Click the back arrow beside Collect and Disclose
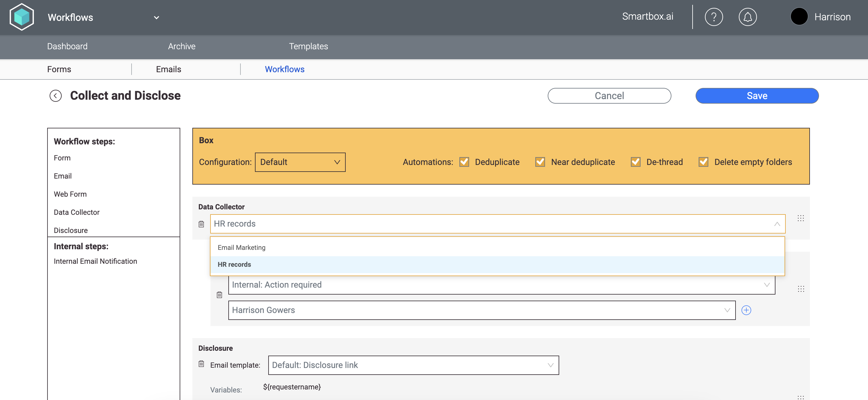 click(x=56, y=96)
